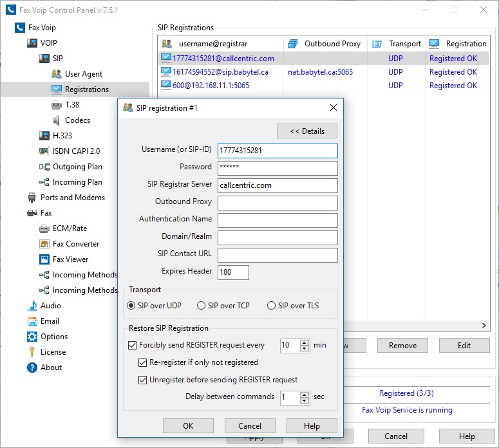Increase REGISTER interval minutes spinner
The image size is (499, 448).
[305, 342]
